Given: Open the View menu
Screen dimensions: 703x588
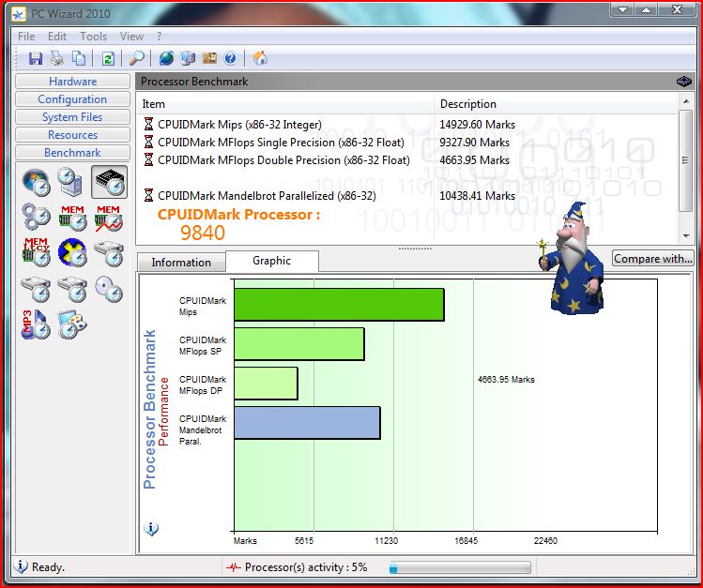Looking at the screenshot, I should coord(131,37).
